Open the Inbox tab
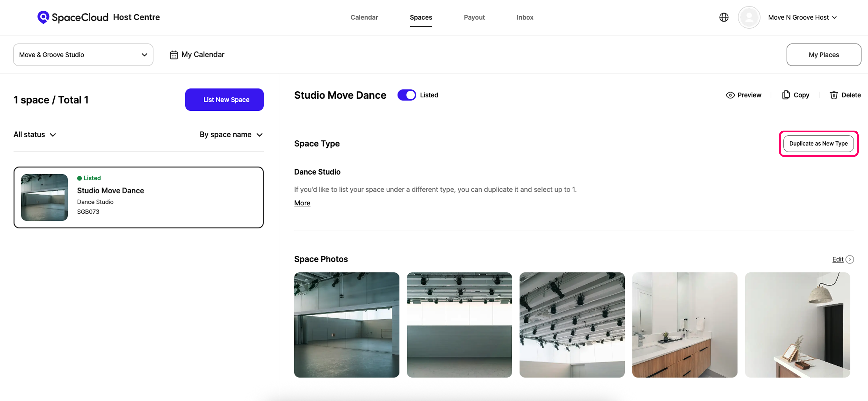The image size is (868, 401). click(x=525, y=17)
